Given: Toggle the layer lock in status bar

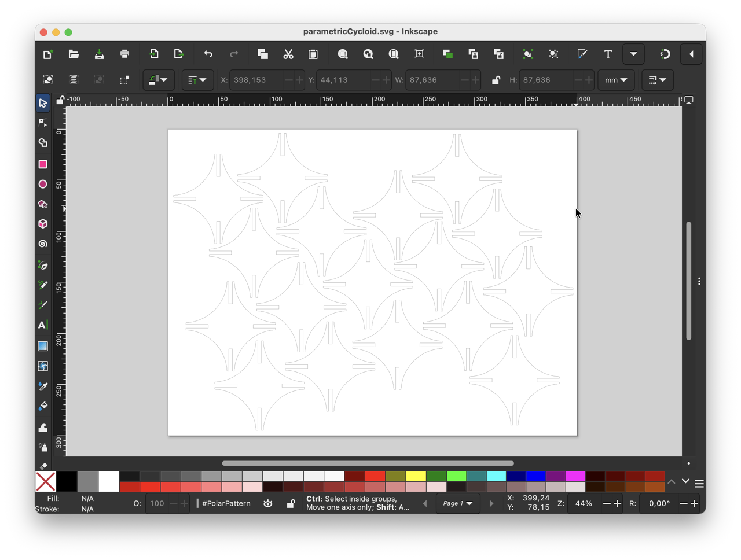Looking at the screenshot, I should (x=291, y=503).
